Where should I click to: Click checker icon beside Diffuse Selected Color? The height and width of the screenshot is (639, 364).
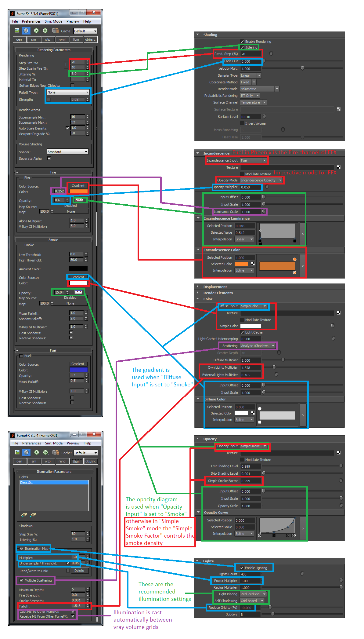coord(253,413)
